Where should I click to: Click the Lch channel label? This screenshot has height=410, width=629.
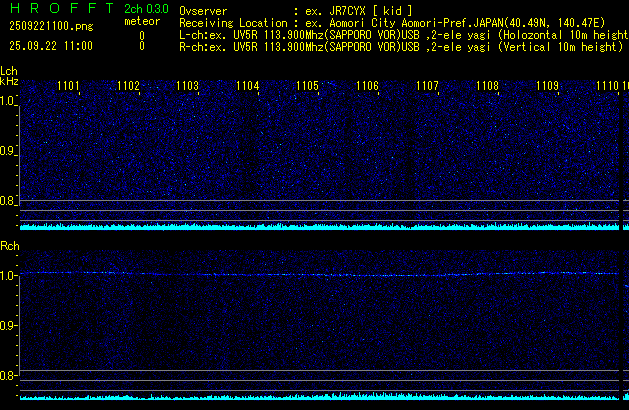pos(9,71)
